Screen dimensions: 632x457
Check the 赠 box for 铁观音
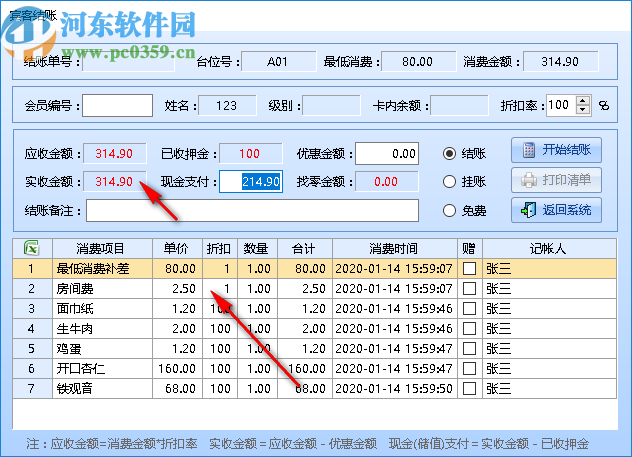pyautogui.click(x=470, y=388)
